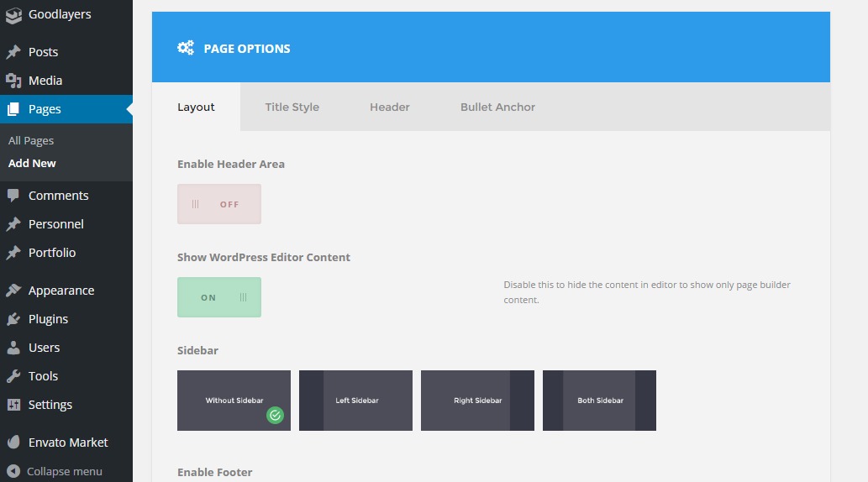This screenshot has height=482, width=868.
Task: Turn on the Enable Header Area switch
Action: [218, 204]
